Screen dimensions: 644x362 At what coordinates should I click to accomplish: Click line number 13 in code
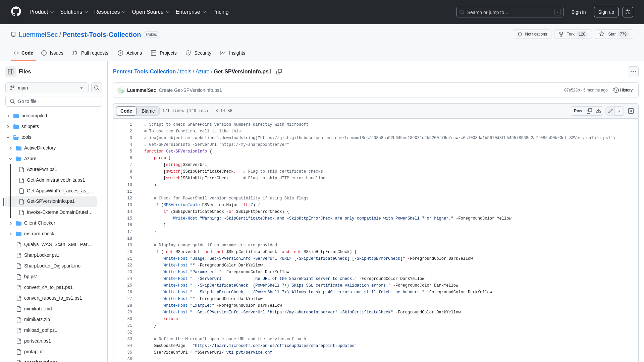[130, 205]
